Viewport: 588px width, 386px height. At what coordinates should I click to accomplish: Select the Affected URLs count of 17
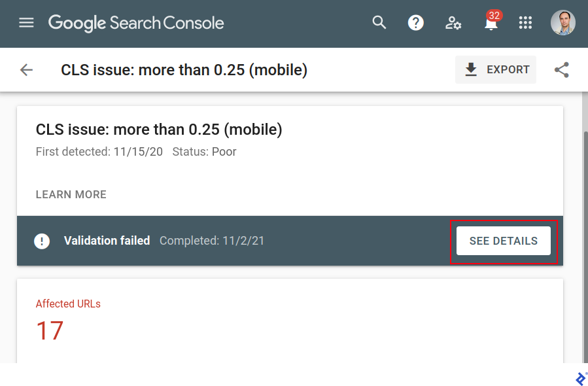coord(49,331)
